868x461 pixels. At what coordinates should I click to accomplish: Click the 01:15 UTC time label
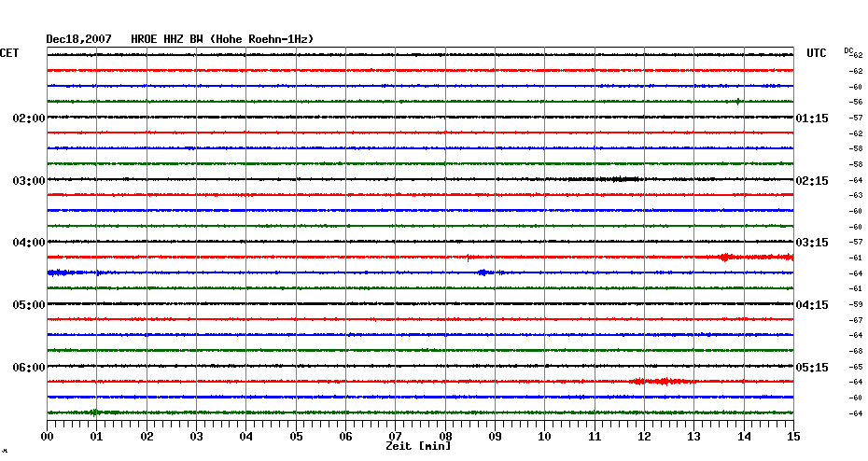[x=812, y=118]
